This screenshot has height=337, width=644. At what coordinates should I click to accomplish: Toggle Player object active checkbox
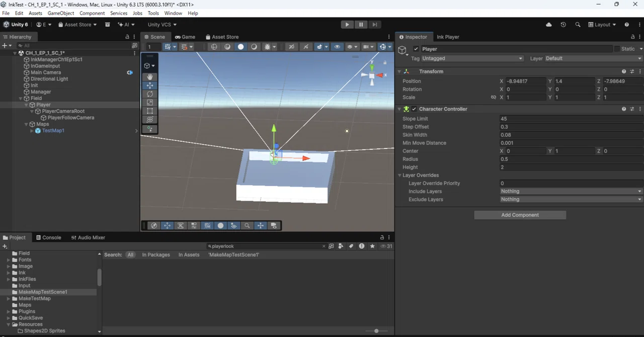click(x=416, y=49)
